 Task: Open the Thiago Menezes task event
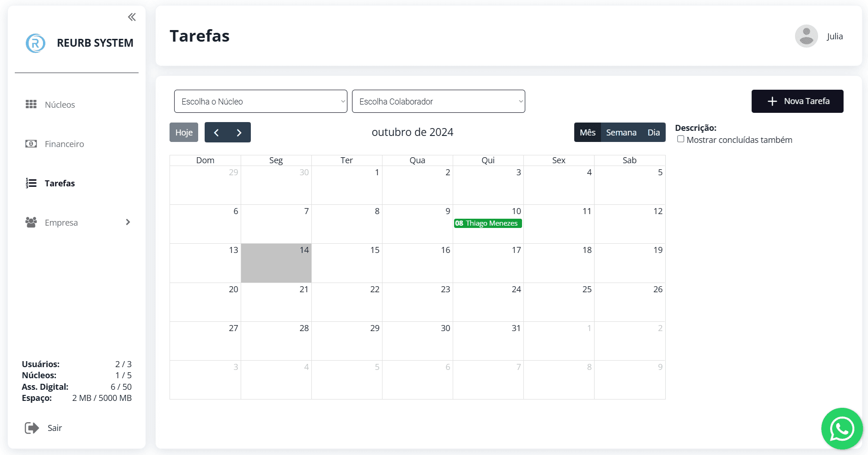[x=488, y=223]
